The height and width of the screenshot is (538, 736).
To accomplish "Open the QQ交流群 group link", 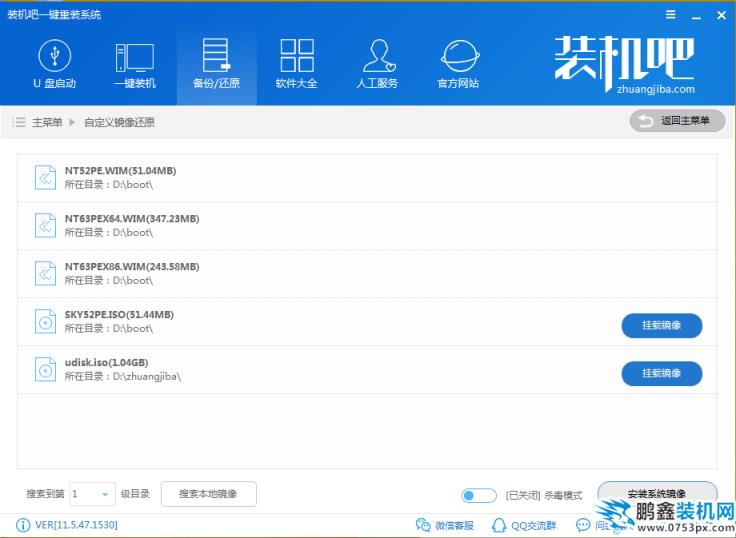I will pos(523,525).
